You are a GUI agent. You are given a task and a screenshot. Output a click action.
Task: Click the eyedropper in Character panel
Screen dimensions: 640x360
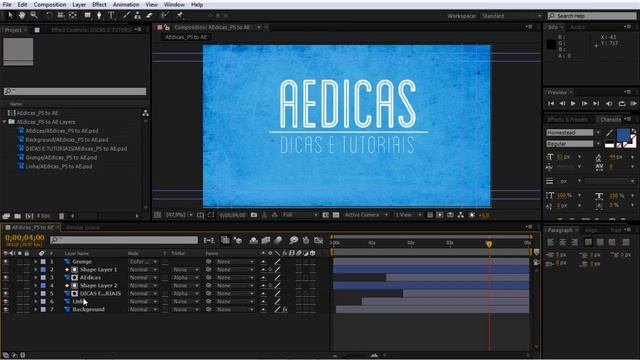(609, 133)
